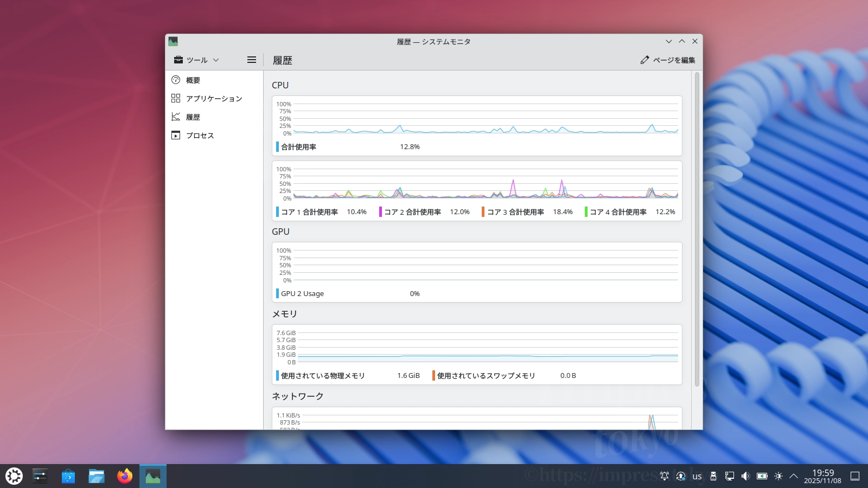Open the brightness tray icon
The height and width of the screenshot is (488, 868).
click(x=778, y=476)
